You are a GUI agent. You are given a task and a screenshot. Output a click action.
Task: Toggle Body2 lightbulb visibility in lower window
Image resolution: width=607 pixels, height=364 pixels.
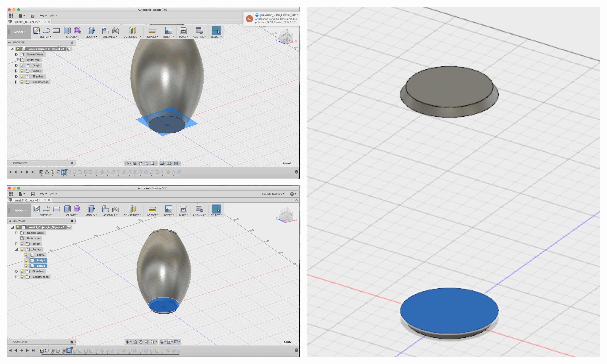pos(26,255)
